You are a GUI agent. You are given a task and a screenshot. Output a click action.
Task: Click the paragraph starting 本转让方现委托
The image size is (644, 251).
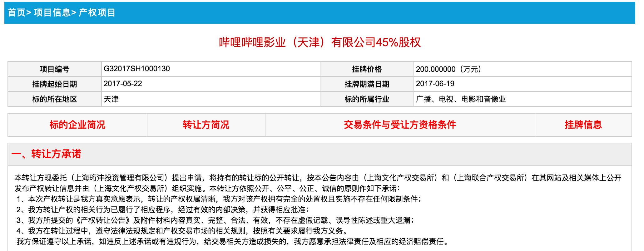coord(318,183)
